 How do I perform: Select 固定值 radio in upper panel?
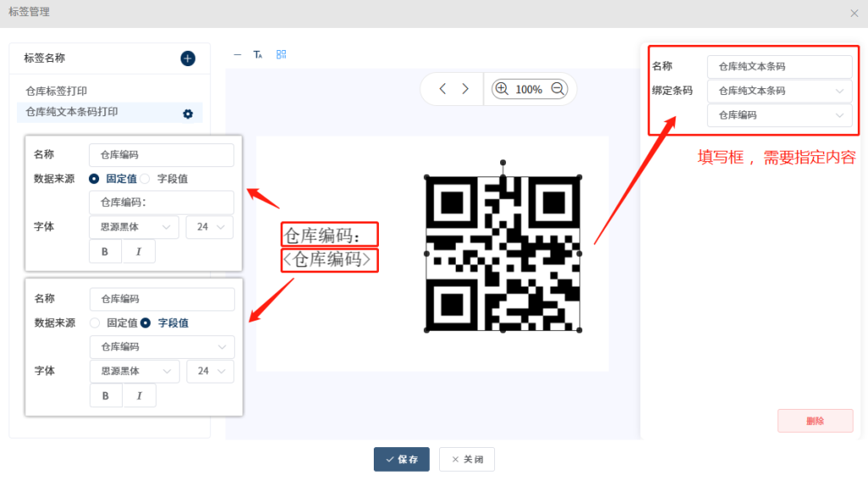tap(94, 178)
